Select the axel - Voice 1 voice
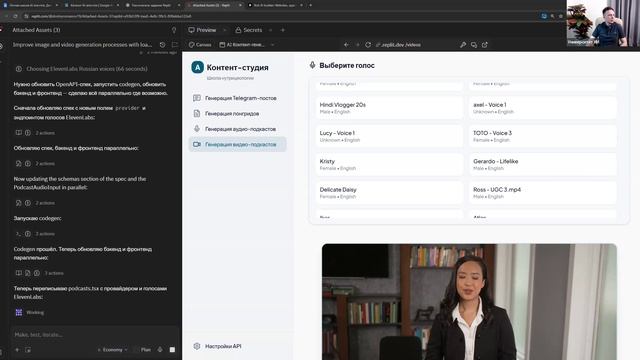This screenshot has width=640, height=360. pyautogui.click(x=543, y=108)
